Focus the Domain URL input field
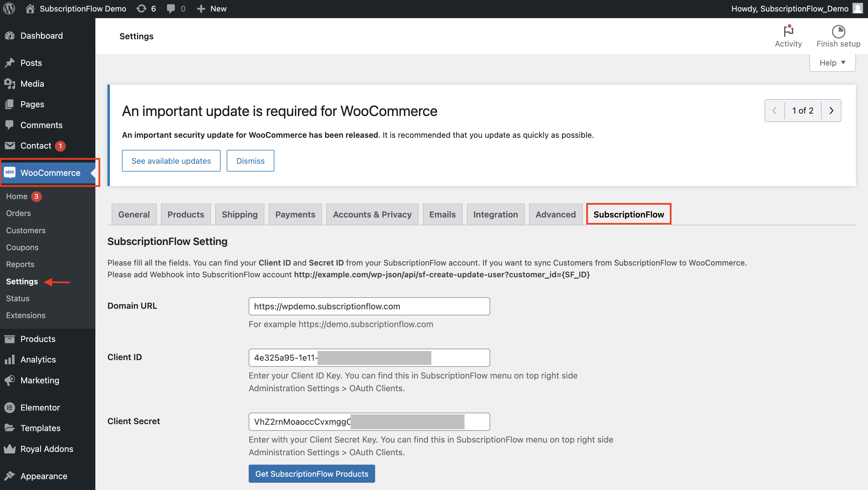The height and width of the screenshot is (490, 868). pos(369,306)
